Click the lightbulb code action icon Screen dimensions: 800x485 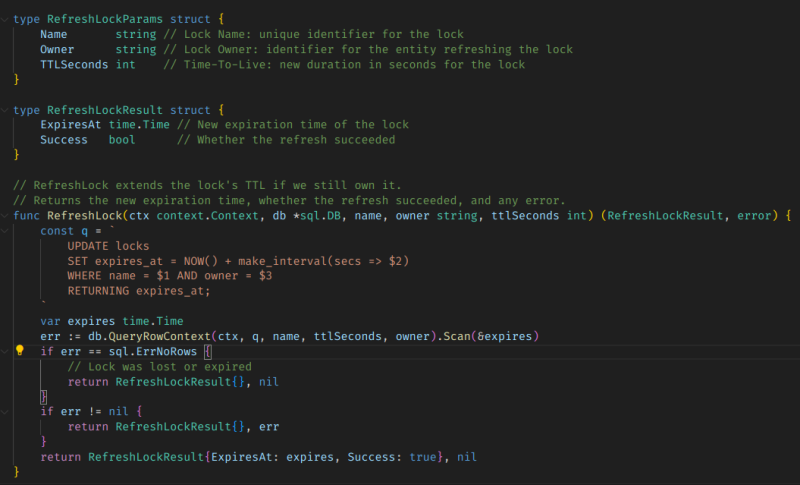[x=19, y=351]
